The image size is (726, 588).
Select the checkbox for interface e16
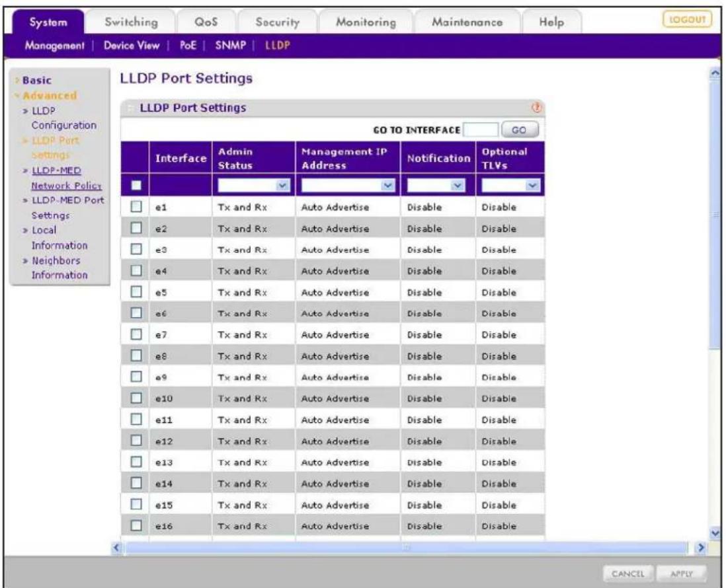coord(136,525)
